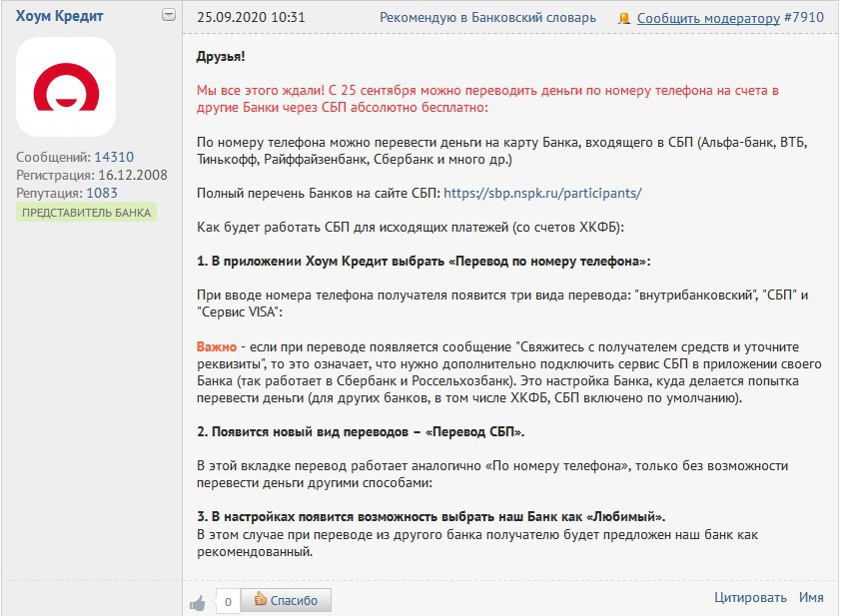This screenshot has height=616, width=841.
Task: Open reputation value 1083
Action: (x=101, y=193)
